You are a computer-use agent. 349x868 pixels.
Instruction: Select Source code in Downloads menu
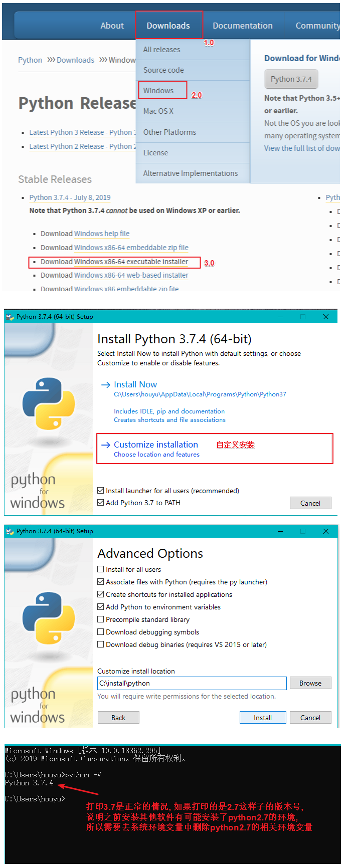[193, 70]
